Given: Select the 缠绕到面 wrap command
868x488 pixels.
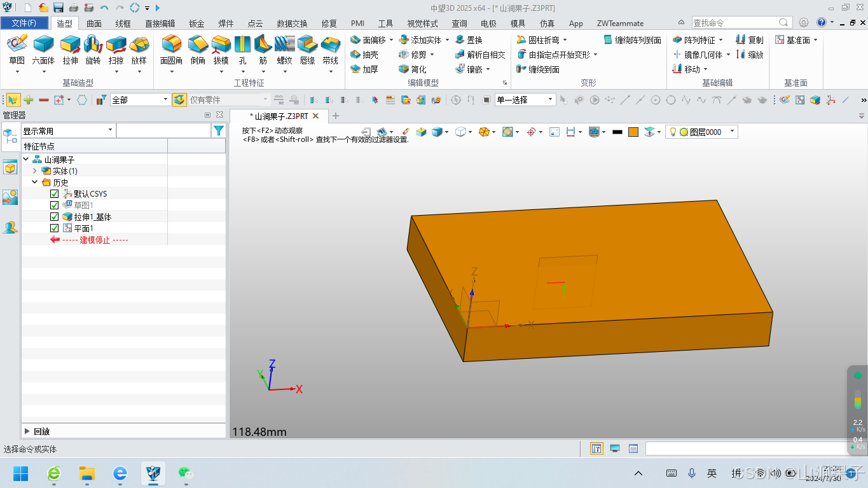Looking at the screenshot, I should [538, 69].
